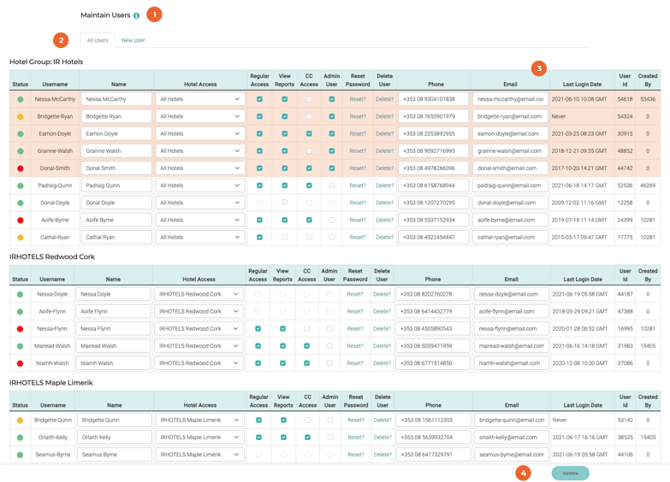Viewport: 670px width, 482px height.
Task: Open Hotel Access dropdown for Grainne Walsh
Action: pyautogui.click(x=200, y=151)
